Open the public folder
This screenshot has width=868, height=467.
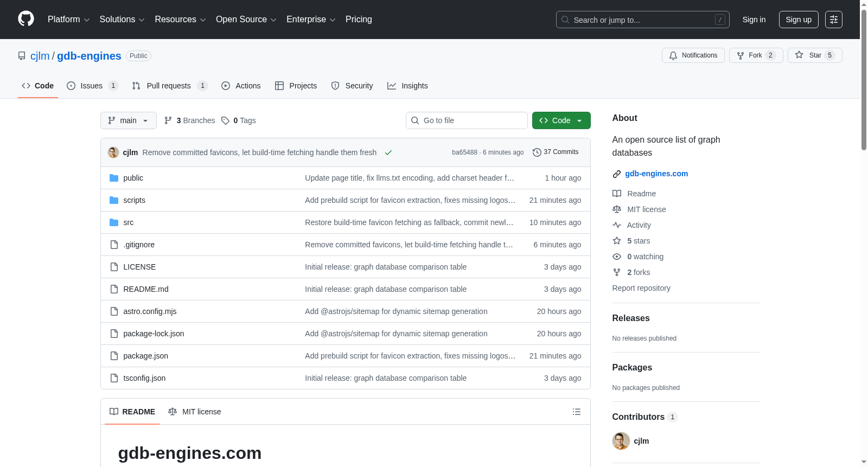pos(133,178)
